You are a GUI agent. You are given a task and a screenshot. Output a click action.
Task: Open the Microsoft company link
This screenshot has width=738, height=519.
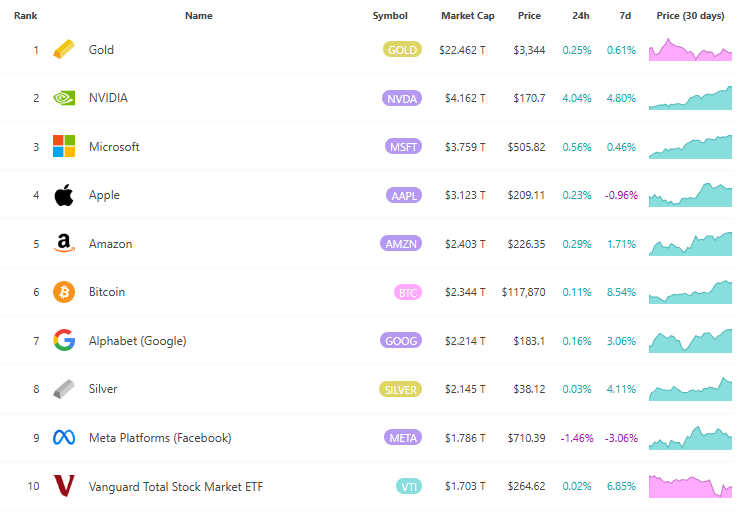click(114, 147)
